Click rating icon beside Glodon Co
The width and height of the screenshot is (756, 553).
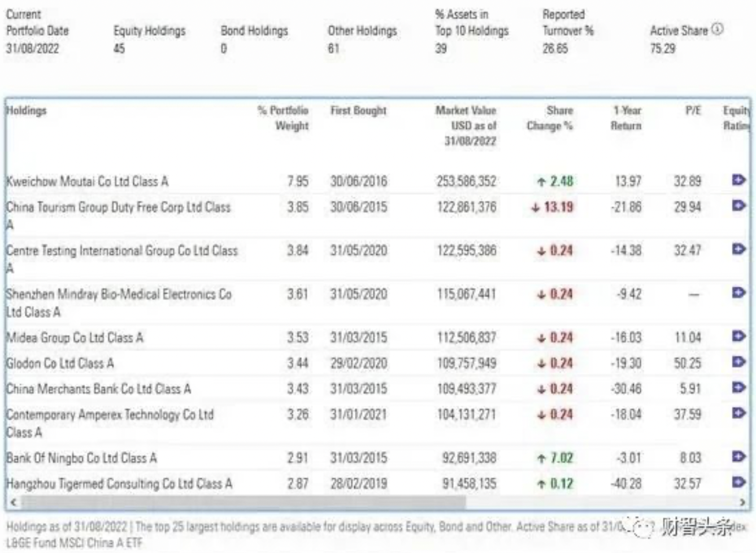[738, 362]
